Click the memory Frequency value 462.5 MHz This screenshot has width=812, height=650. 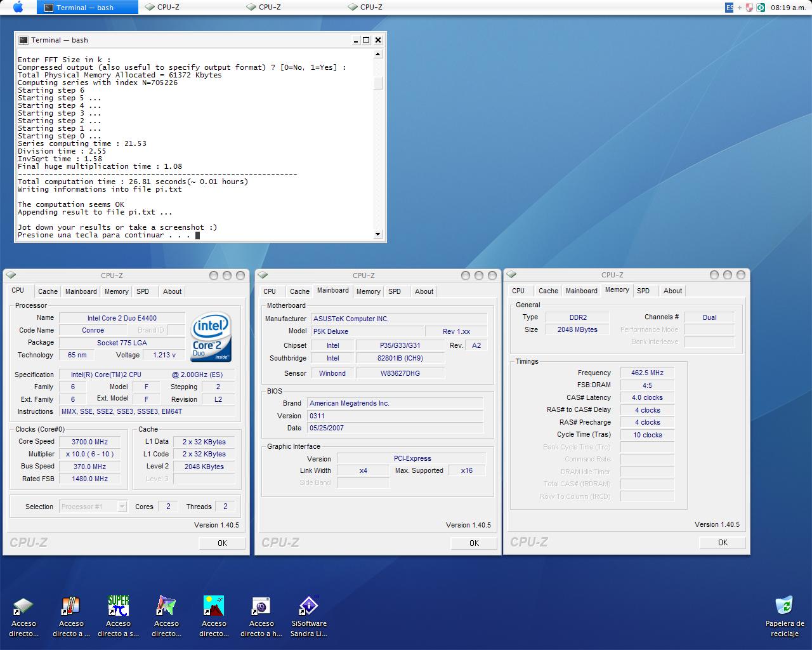tap(647, 373)
